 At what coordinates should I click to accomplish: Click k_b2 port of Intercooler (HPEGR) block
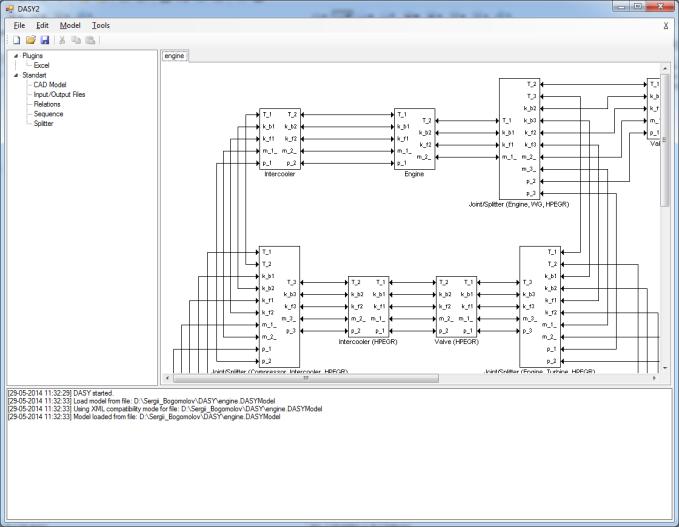coord(357,294)
